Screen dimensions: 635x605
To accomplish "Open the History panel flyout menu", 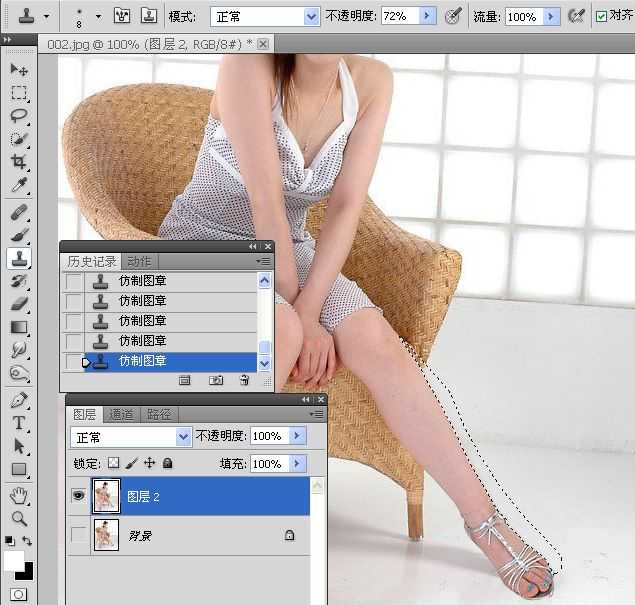I will 263,261.
